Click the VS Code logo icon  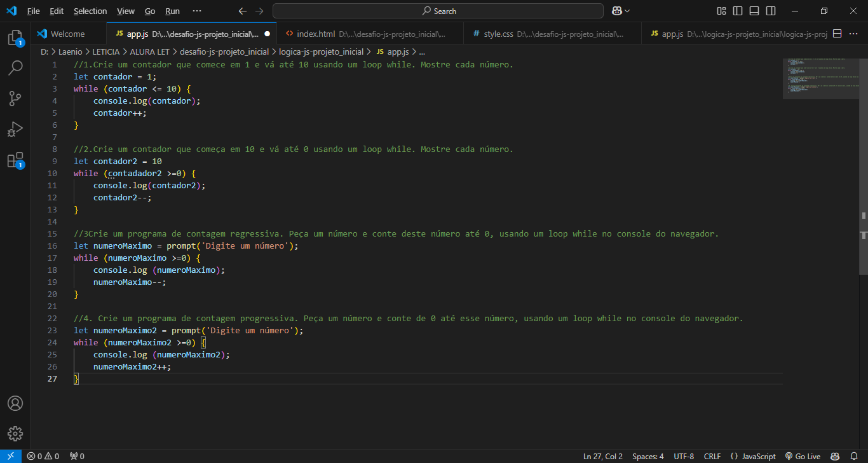11,11
